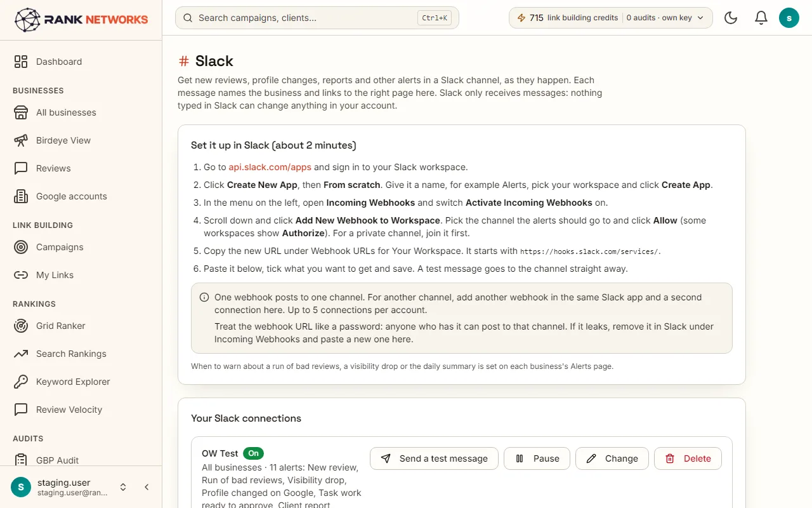Click the staging.user avatar in the sidebar footer
The width and height of the screenshot is (812, 508).
pyautogui.click(x=21, y=487)
